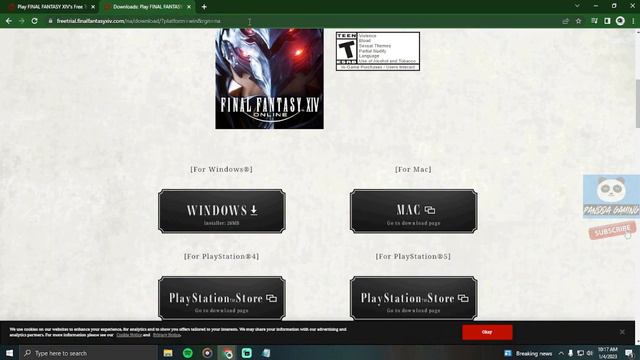Click the [For PlayStation®4] label

coord(221,256)
